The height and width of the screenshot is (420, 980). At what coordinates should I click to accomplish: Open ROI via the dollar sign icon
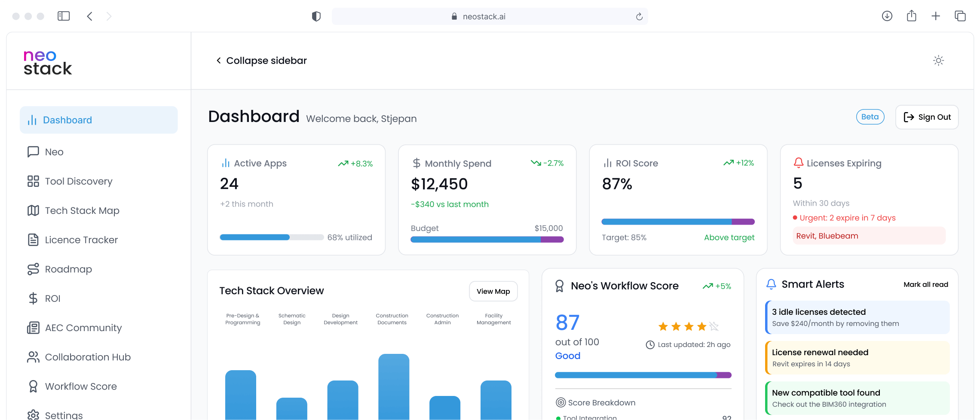[33, 298]
